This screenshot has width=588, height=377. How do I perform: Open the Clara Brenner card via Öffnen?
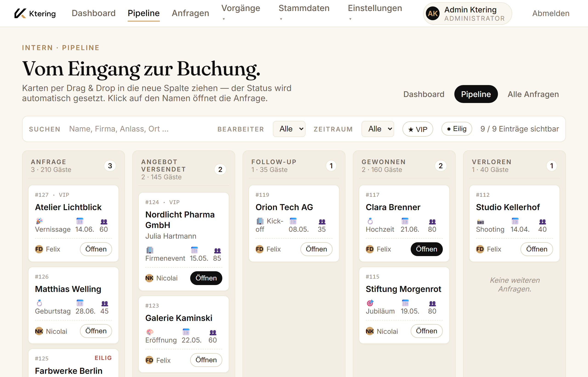(x=426, y=249)
